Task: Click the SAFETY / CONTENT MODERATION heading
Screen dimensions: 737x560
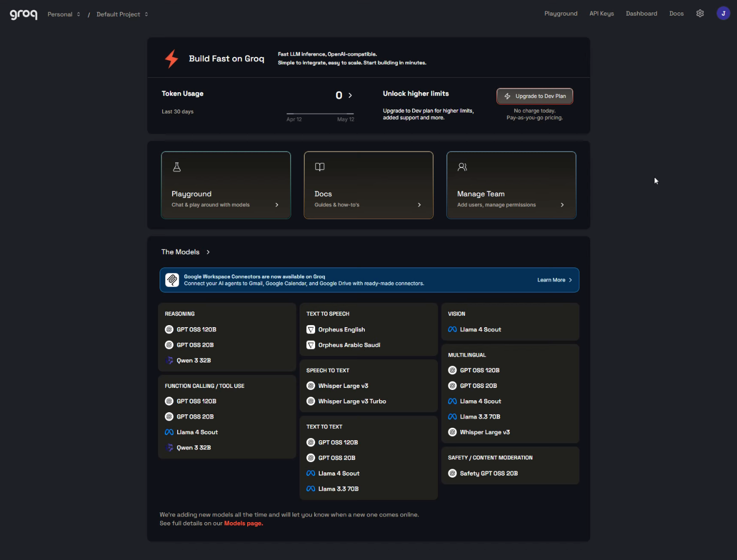Action: pyautogui.click(x=490, y=458)
